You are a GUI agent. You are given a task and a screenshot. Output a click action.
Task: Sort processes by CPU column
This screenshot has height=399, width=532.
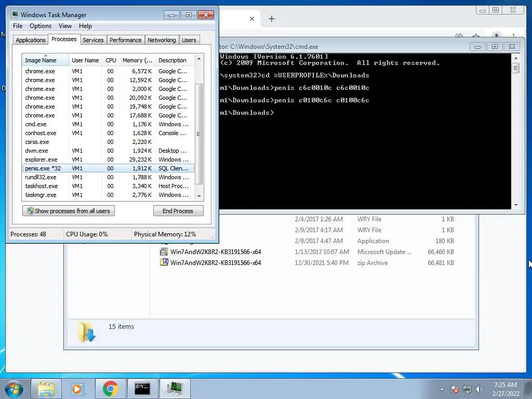click(111, 60)
